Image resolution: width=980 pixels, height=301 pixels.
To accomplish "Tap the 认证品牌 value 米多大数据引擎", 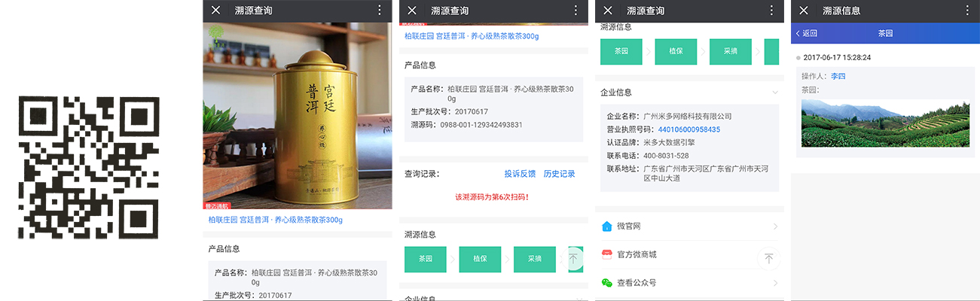I will tap(670, 142).
